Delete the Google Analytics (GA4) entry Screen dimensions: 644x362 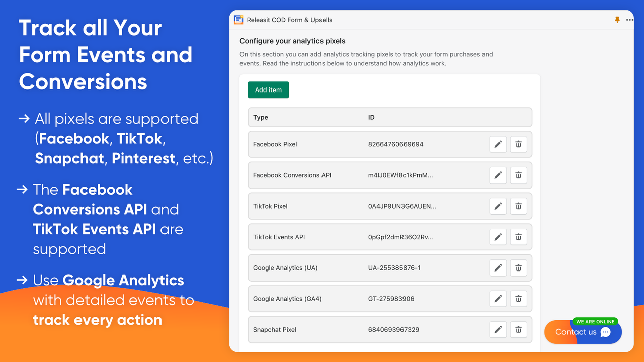point(518,299)
